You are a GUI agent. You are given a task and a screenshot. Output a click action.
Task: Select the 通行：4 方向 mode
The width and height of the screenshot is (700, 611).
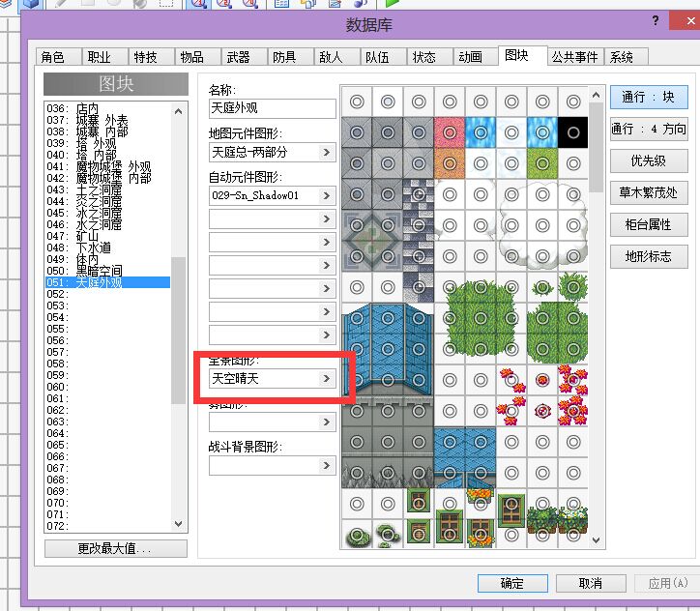[649, 129]
